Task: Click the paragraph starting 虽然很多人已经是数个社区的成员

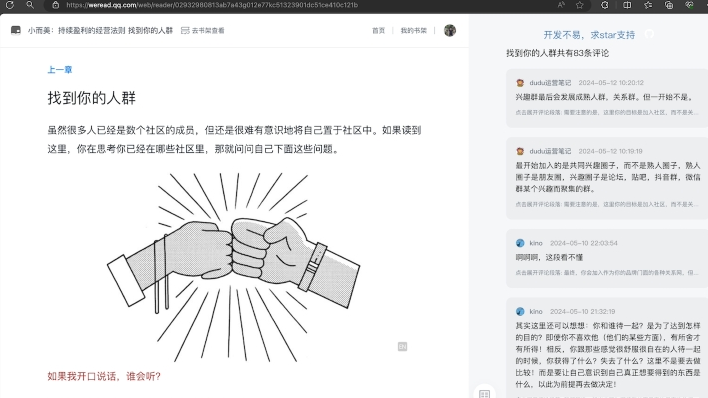Action: click(234, 140)
